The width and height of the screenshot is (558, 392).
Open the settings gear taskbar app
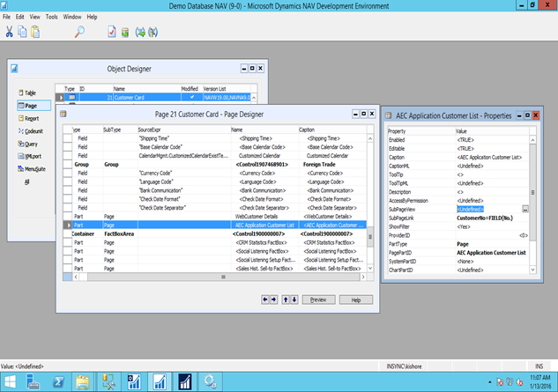click(x=210, y=382)
